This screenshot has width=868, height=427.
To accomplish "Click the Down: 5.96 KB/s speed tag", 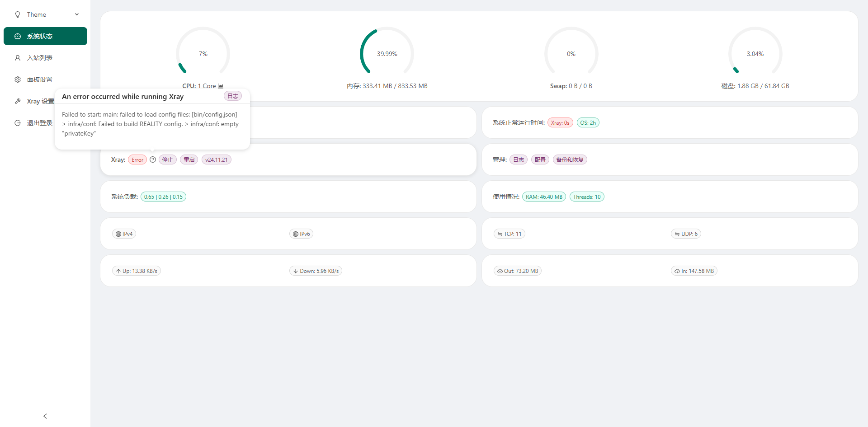I will [x=316, y=271].
